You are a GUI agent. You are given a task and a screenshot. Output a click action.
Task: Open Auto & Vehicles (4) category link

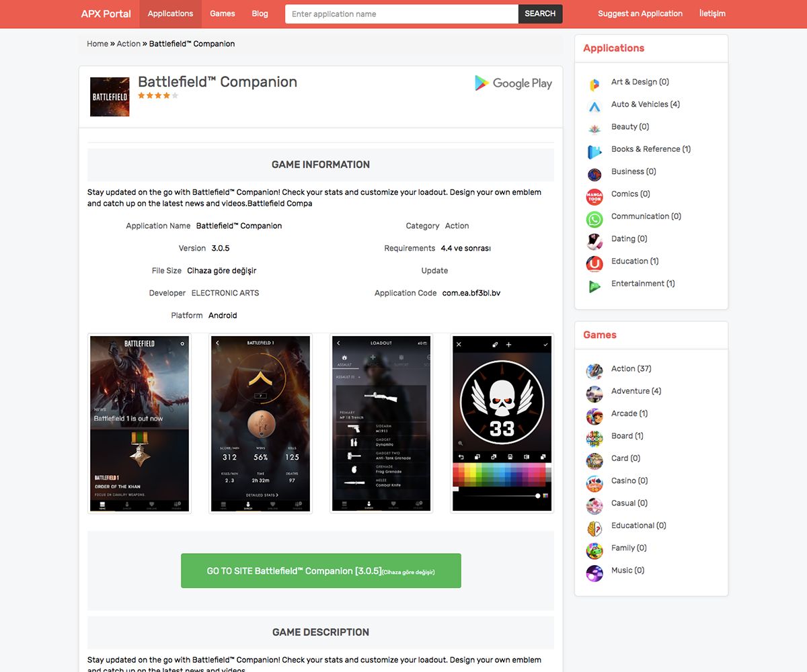click(x=646, y=104)
